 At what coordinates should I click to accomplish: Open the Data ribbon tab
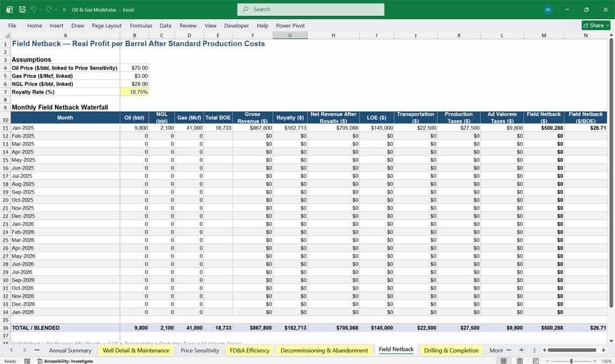click(x=165, y=25)
